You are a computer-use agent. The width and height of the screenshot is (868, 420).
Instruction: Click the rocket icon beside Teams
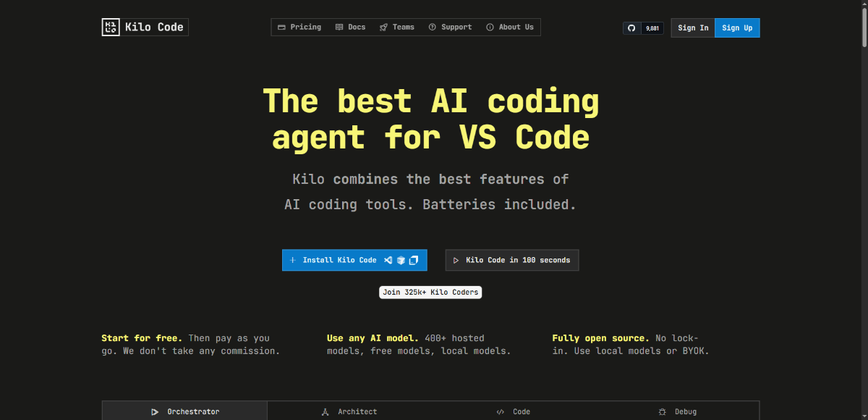click(x=383, y=28)
